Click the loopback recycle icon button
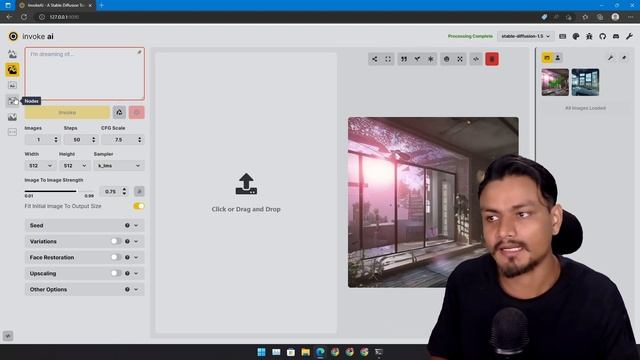 (119, 112)
